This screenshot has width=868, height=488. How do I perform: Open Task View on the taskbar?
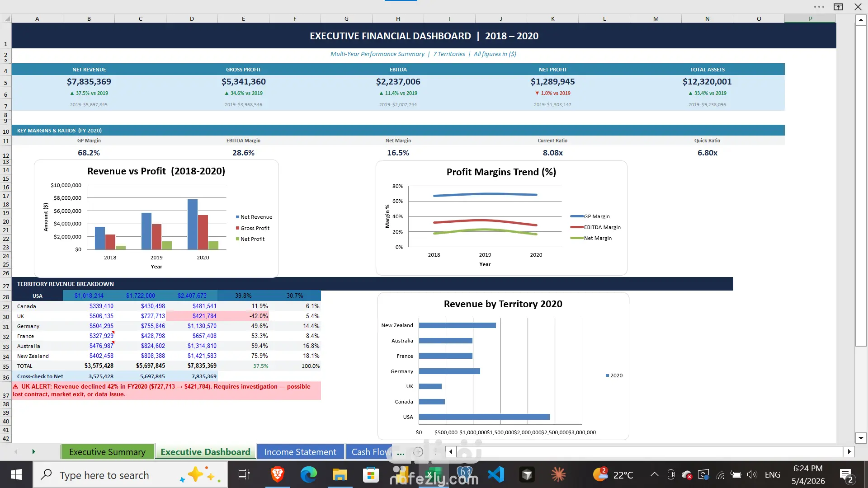click(244, 474)
